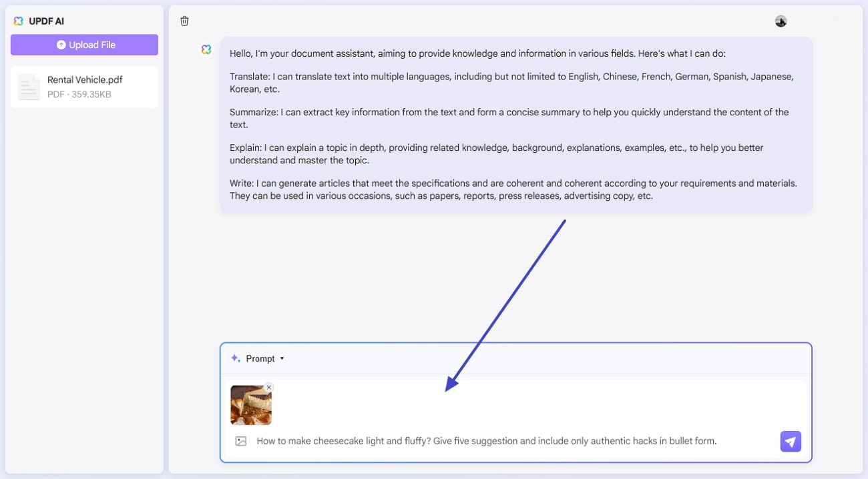Click the image icon in the prompt bar
The width and height of the screenshot is (868, 479).
[x=240, y=441]
